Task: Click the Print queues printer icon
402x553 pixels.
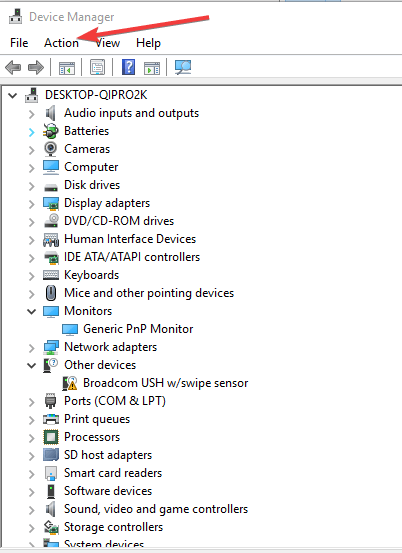Action: coord(51,419)
